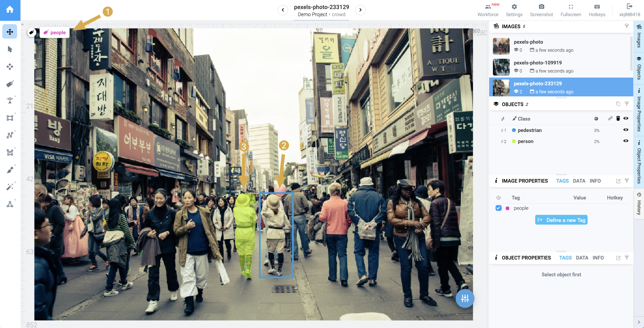The image size is (644, 328).
Task: Open the Demo Project breadcrumb link
Action: click(x=312, y=14)
